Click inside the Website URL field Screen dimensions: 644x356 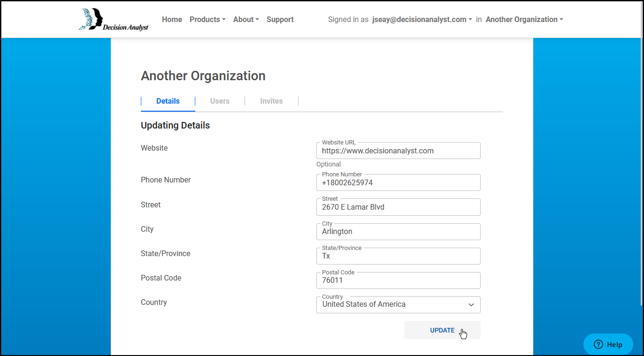(398, 151)
